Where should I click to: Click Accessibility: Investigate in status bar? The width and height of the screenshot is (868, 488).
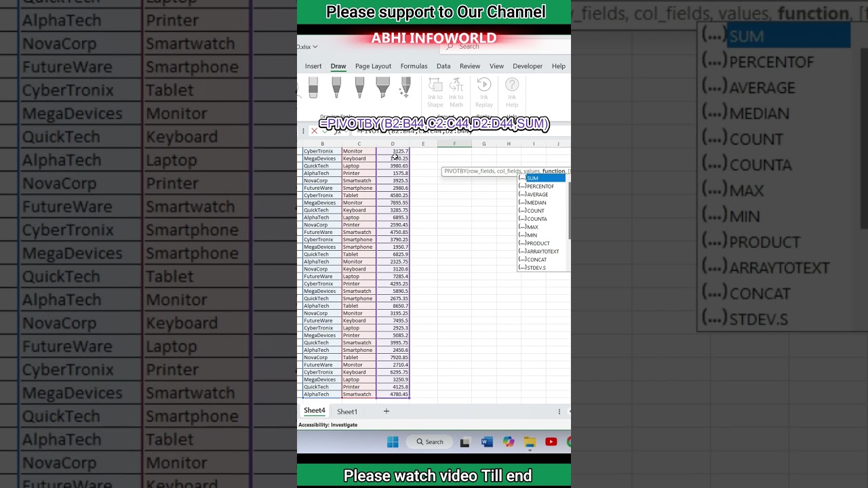pyautogui.click(x=328, y=425)
